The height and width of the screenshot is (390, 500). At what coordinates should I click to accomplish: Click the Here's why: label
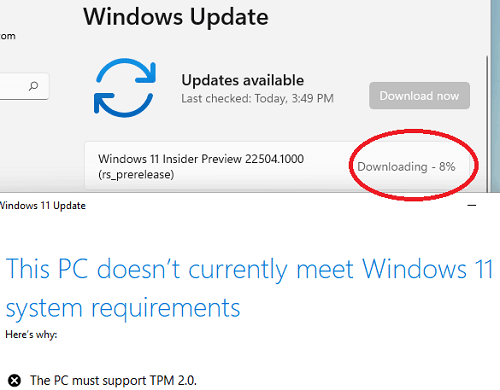31,335
